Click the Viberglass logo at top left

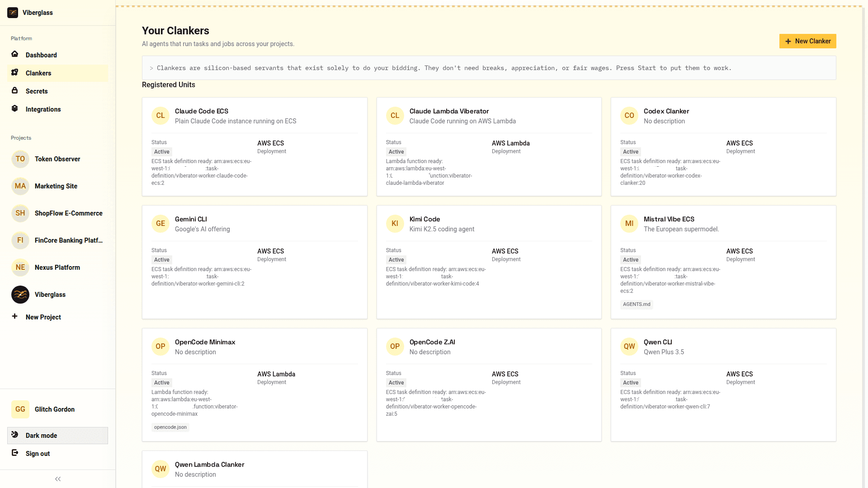[13, 13]
